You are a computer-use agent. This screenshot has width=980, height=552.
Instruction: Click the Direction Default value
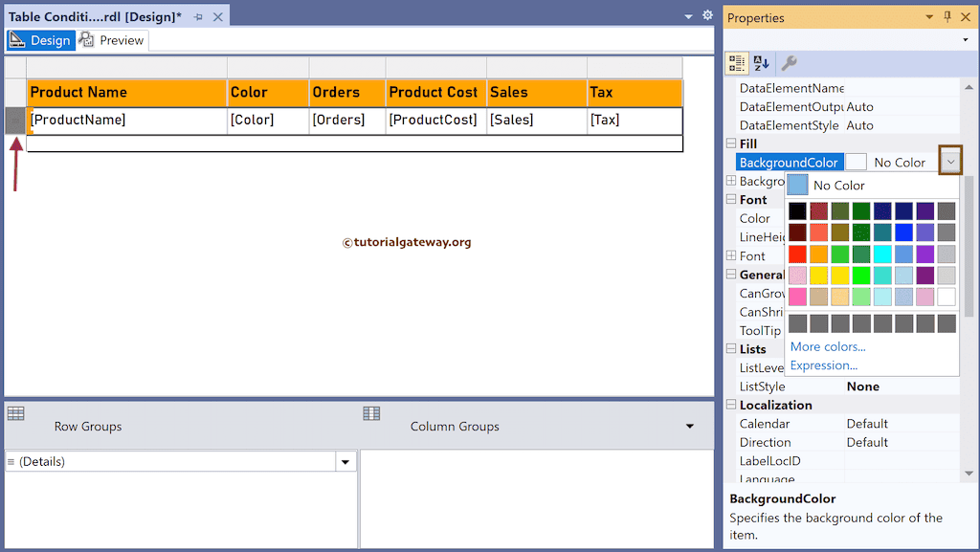(x=867, y=442)
